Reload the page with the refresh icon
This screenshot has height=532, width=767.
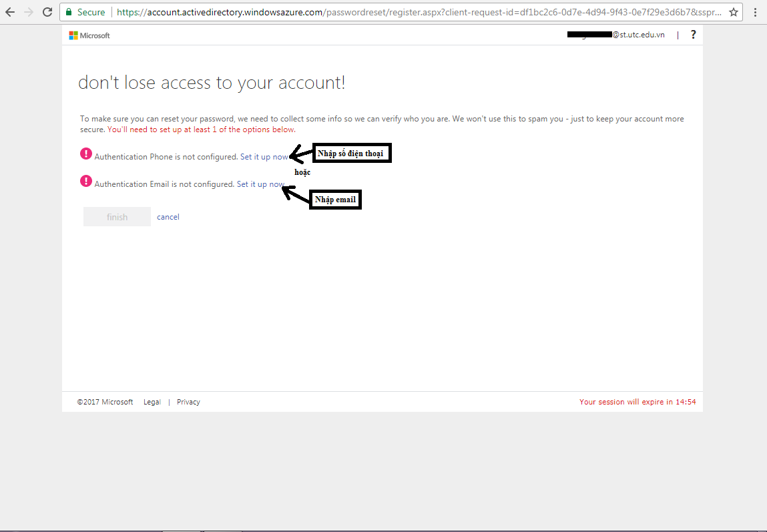tap(47, 12)
